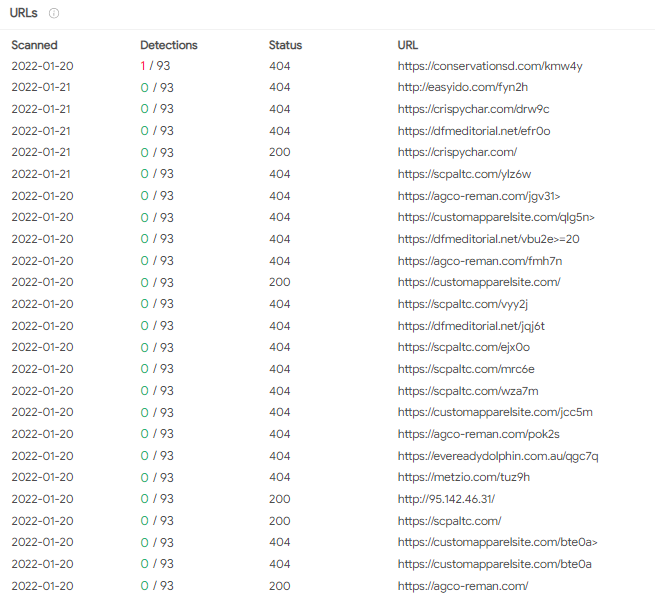This screenshot has width=655, height=604.
Task: Select the dfmeditorial.net/efr0o URL
Action: (474, 131)
